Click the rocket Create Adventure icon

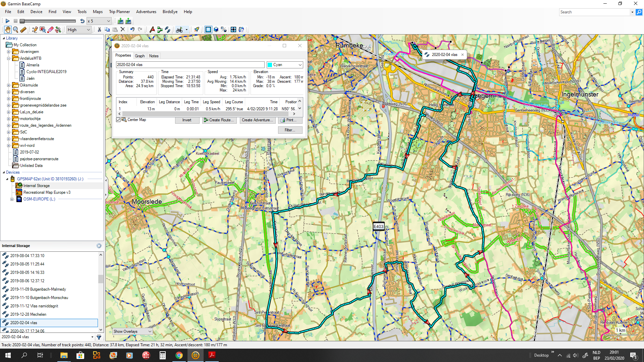point(197,29)
